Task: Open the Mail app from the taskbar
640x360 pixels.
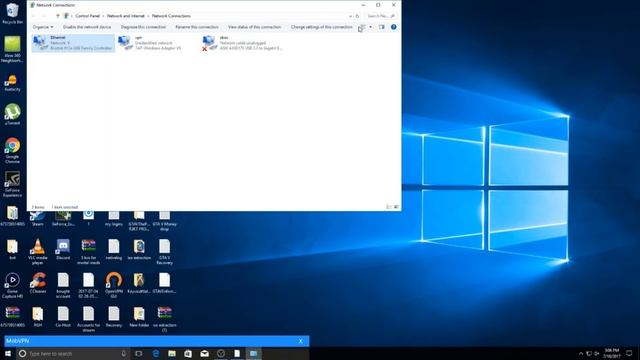Action: point(204,353)
